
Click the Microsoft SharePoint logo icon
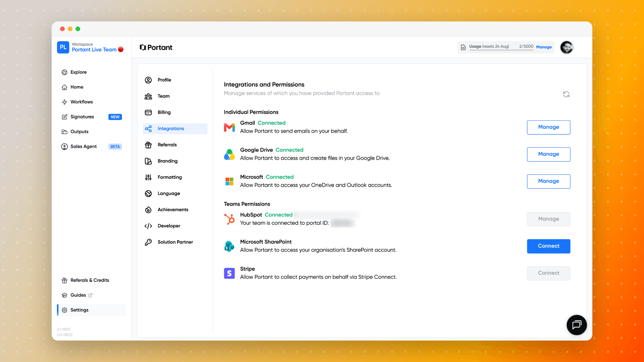coord(229,246)
